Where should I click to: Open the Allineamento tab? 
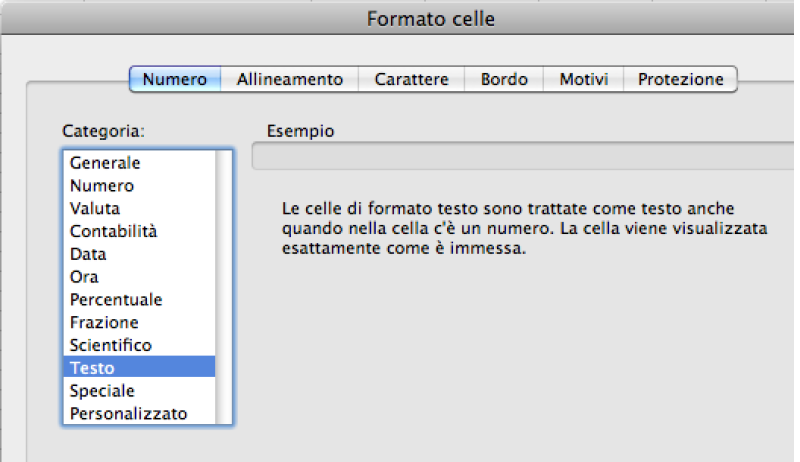[x=289, y=79]
